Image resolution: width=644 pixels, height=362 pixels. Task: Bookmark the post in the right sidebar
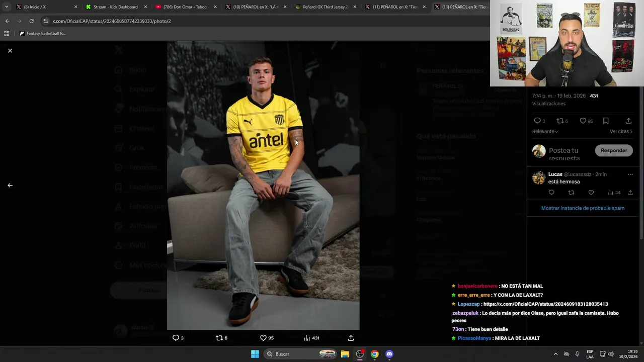click(606, 121)
